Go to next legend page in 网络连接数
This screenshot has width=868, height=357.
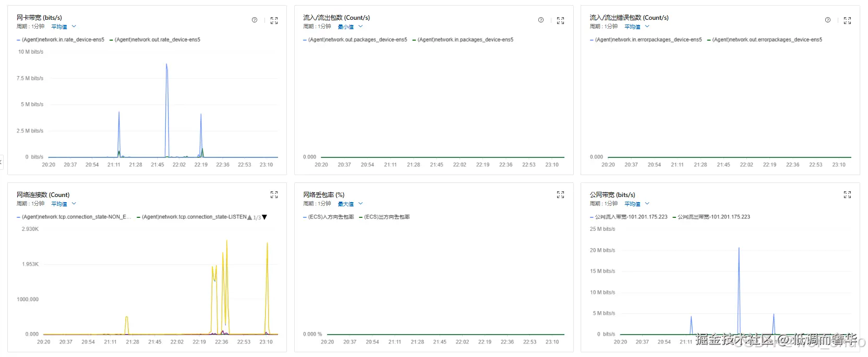pos(264,217)
